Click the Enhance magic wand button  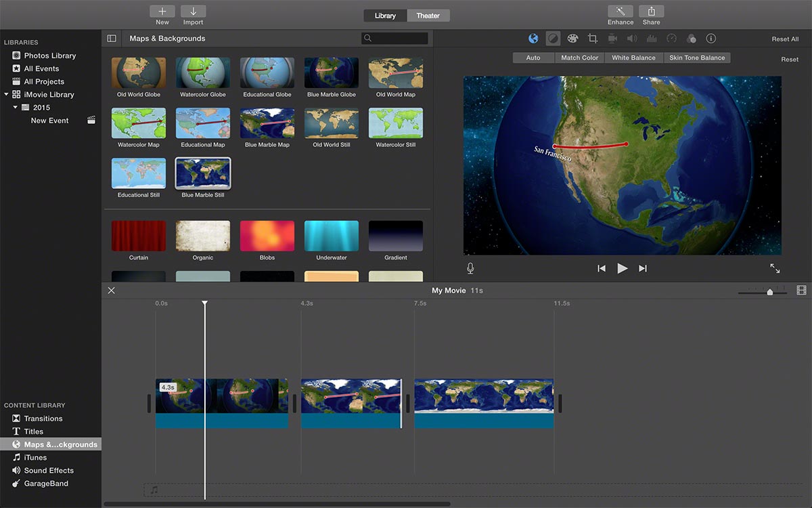(621, 12)
